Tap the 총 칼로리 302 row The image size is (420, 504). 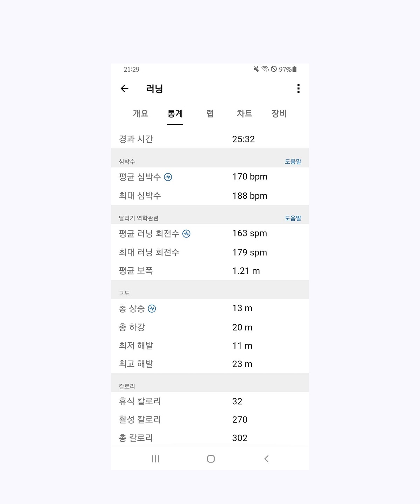210,438
